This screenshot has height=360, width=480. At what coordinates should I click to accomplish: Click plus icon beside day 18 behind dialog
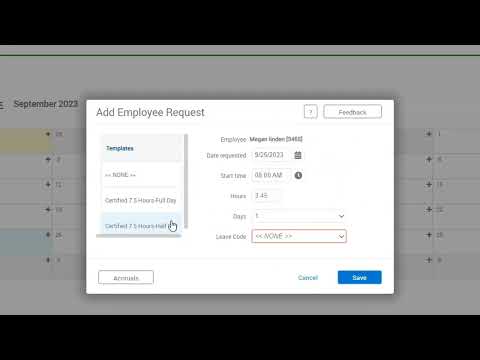[48, 209]
